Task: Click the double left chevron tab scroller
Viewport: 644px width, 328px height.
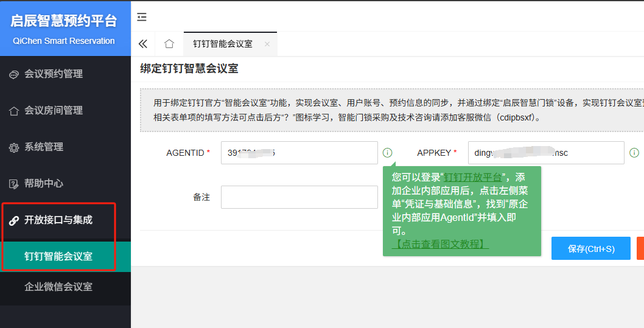Action: point(143,44)
